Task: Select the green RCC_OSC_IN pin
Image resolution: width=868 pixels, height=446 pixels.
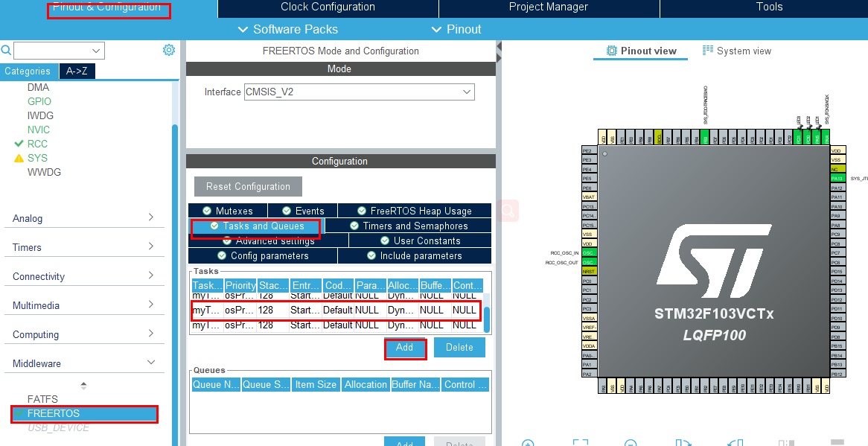Action: click(x=588, y=253)
